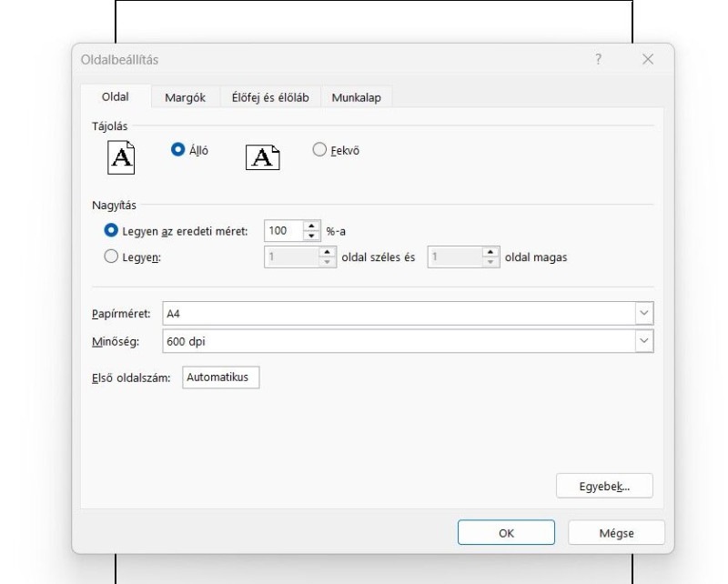Choose Legyen az eredeti méret option
Screen dimensions: 728x584
(x=111, y=230)
